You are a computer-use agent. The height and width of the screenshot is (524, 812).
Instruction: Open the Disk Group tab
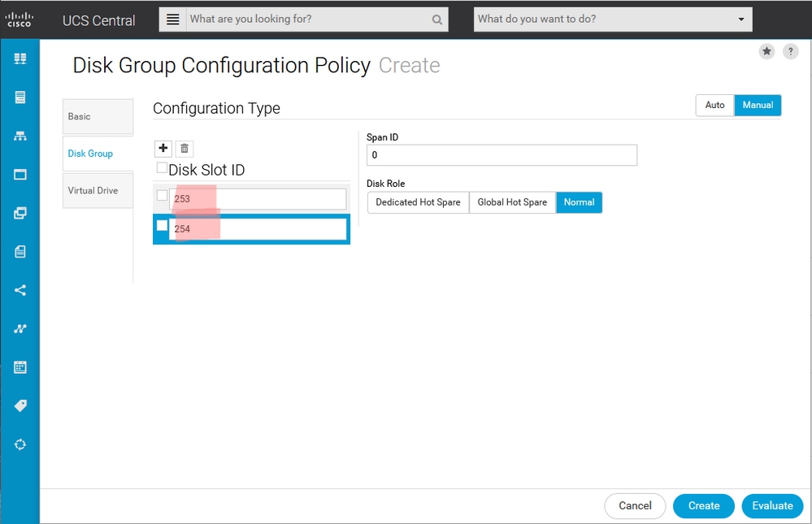[98, 154]
